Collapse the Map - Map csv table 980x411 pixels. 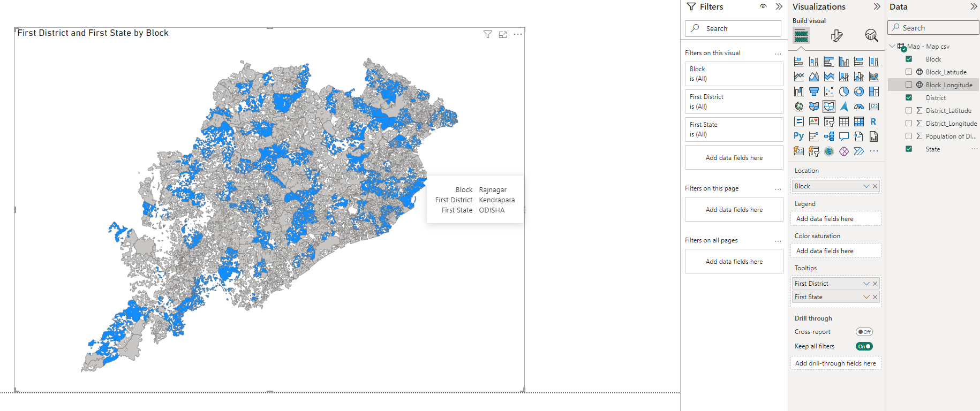892,46
